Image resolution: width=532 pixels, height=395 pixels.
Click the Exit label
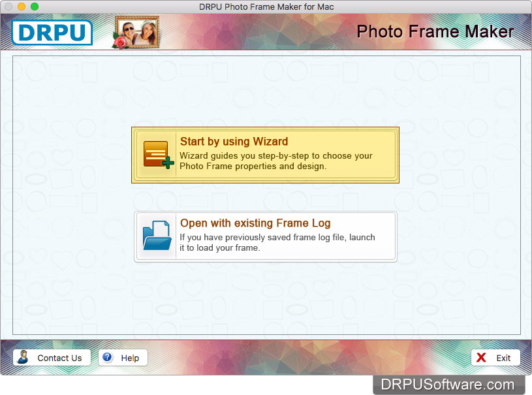503,358
